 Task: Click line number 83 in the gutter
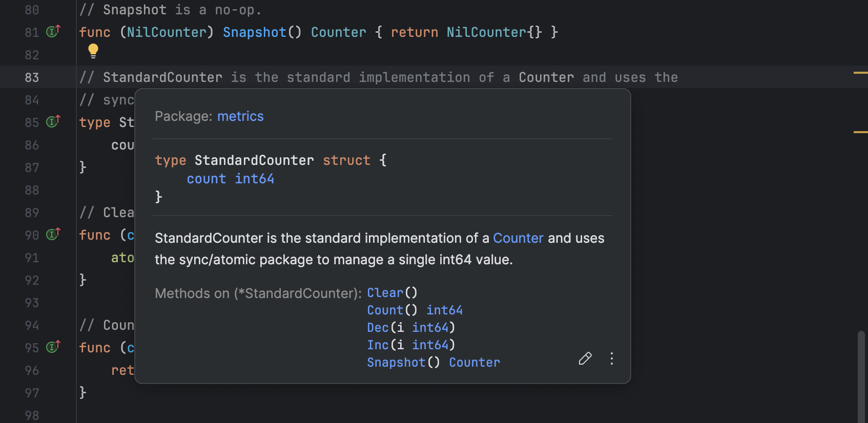pos(32,77)
